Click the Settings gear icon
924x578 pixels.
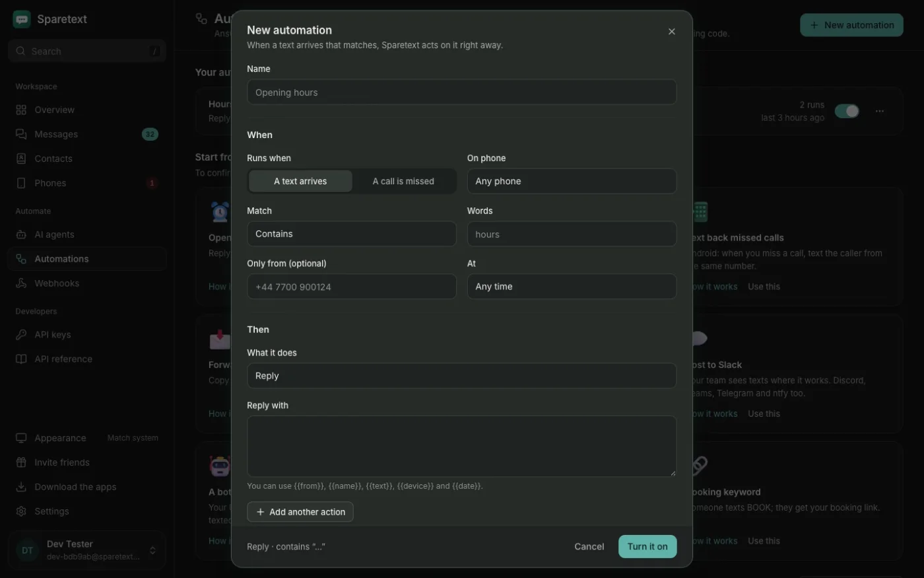21,511
